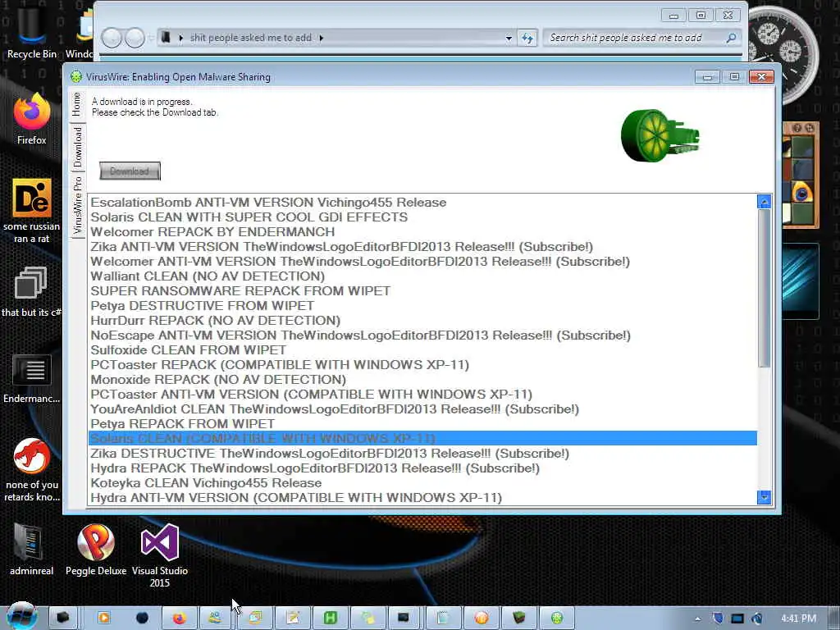840x630 pixels.
Task: Click the Explorer back navigation button
Action: pyautogui.click(x=112, y=38)
